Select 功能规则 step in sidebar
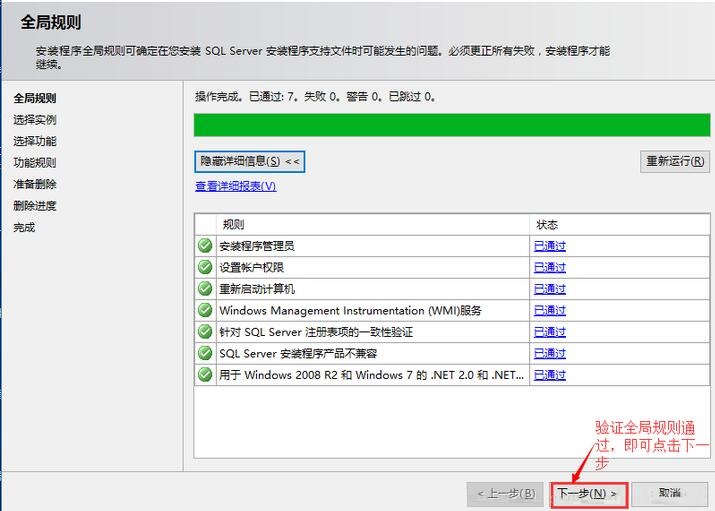Image resolution: width=715 pixels, height=511 pixels. coord(35,163)
